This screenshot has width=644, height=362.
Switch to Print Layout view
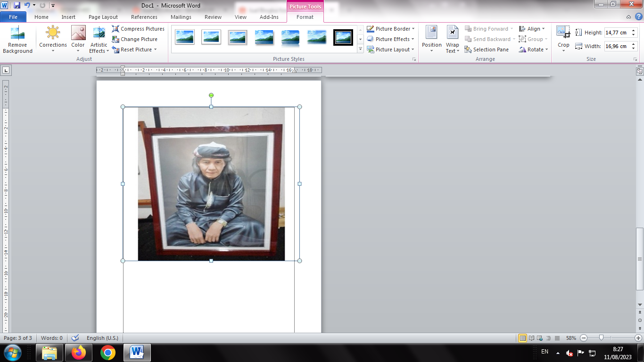point(522,338)
